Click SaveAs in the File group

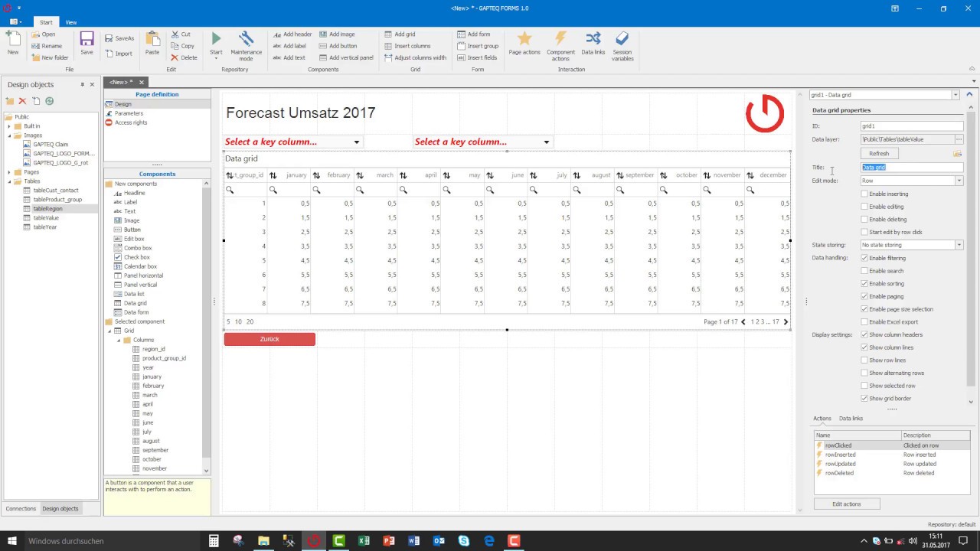click(x=119, y=38)
